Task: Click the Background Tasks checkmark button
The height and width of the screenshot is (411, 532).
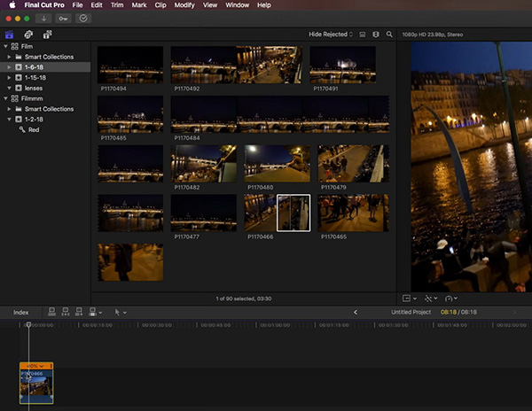Action: tap(83, 19)
